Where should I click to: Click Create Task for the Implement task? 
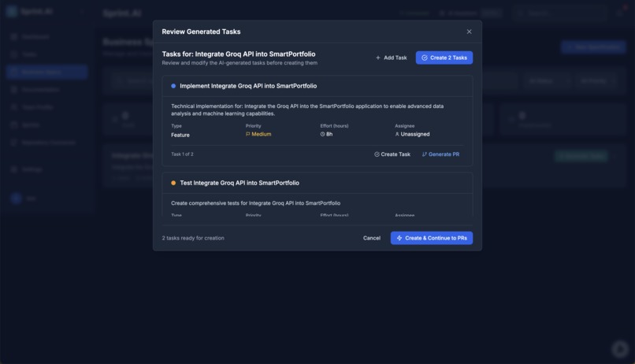pyautogui.click(x=392, y=154)
